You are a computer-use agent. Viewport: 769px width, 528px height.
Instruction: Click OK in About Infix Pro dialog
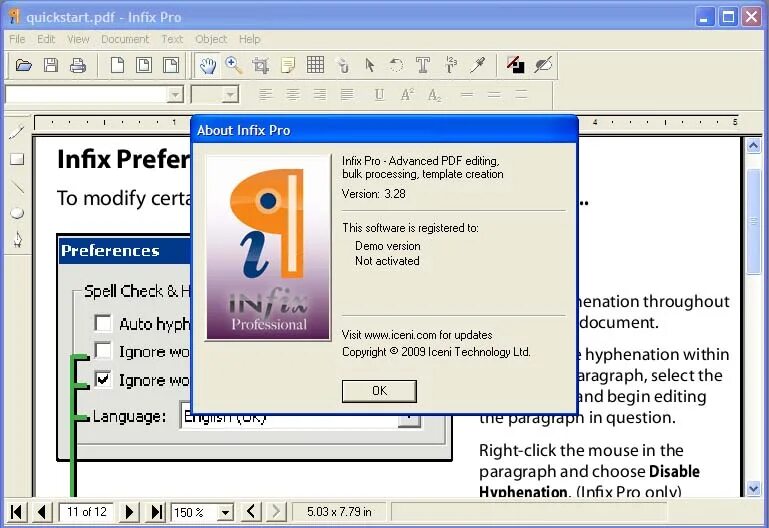[379, 391]
